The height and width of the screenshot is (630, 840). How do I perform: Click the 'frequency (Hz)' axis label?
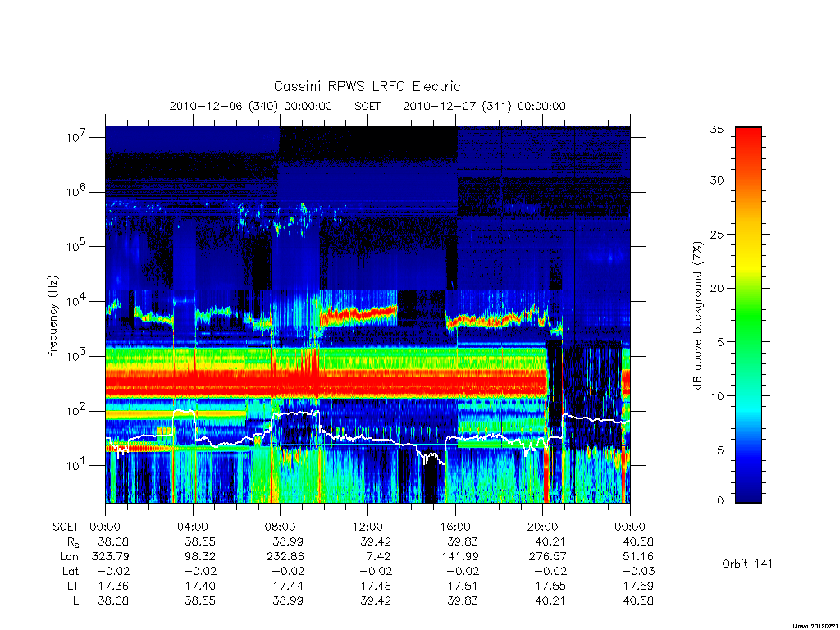(x=52, y=316)
